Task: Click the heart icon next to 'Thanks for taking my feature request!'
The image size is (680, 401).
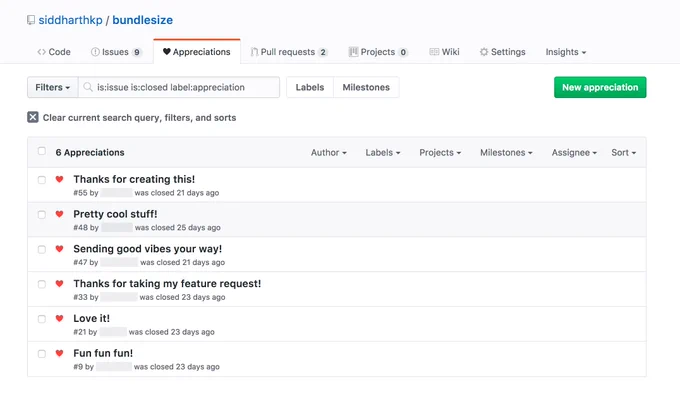Action: tap(59, 283)
